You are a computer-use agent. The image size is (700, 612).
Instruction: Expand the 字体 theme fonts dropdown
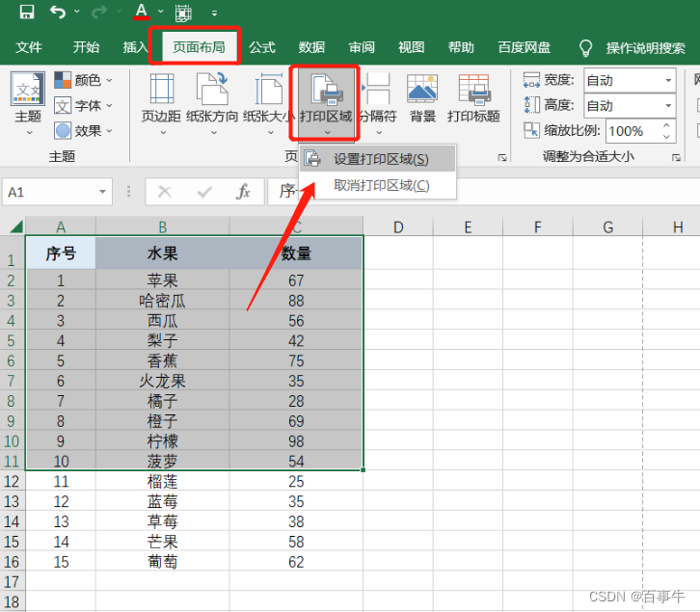(x=84, y=106)
